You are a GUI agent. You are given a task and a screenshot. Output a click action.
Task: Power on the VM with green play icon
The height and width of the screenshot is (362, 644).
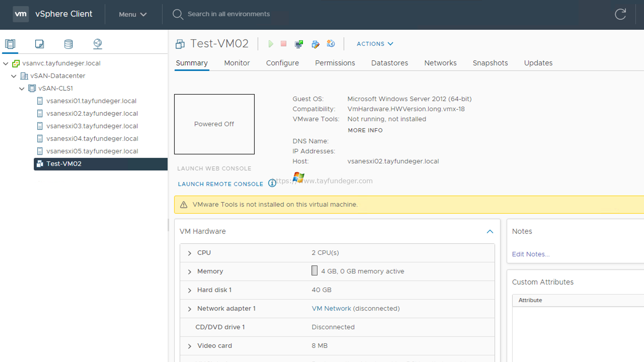point(270,44)
